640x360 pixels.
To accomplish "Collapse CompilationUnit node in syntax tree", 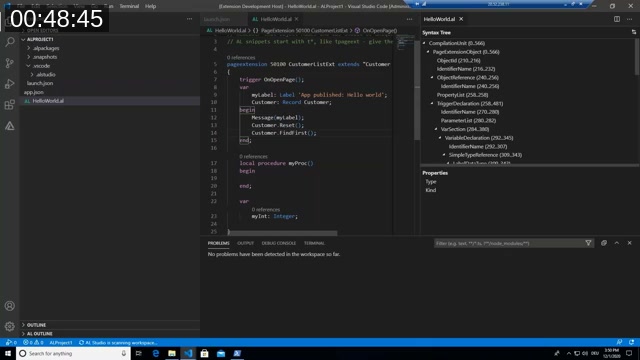I will (x=424, y=43).
